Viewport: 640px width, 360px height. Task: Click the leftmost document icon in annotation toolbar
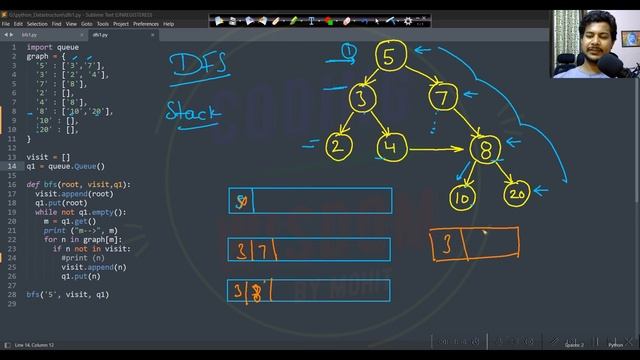coord(219,21)
